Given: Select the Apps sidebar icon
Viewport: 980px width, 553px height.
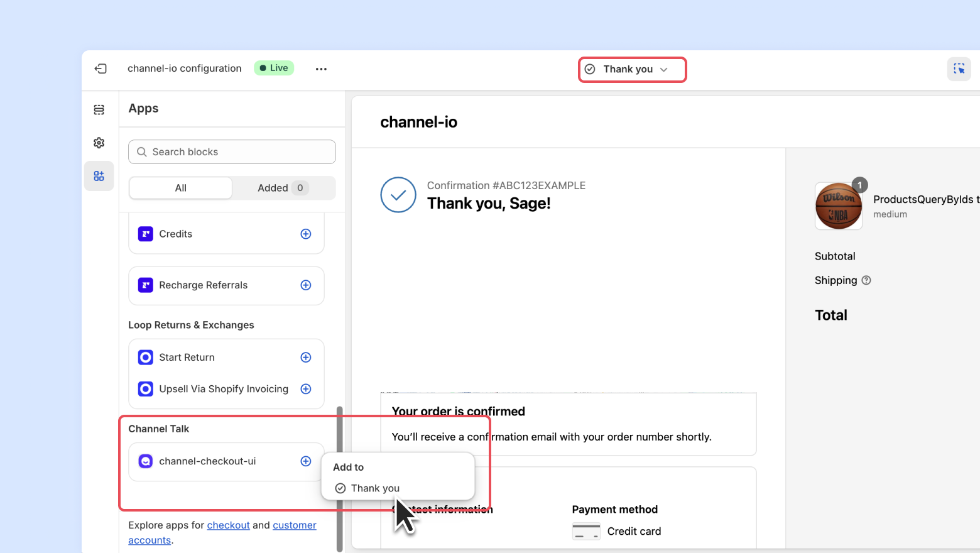Looking at the screenshot, I should (x=99, y=176).
